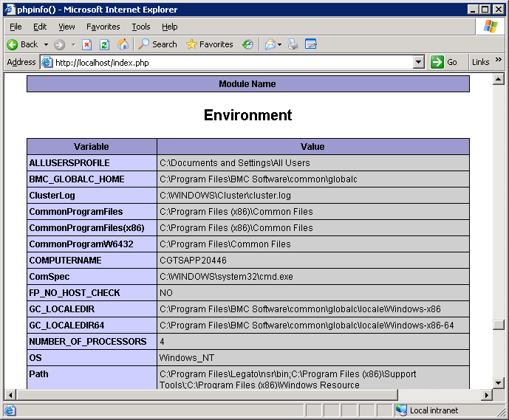
Task: Click the History toolbar icon
Action: coord(247,44)
